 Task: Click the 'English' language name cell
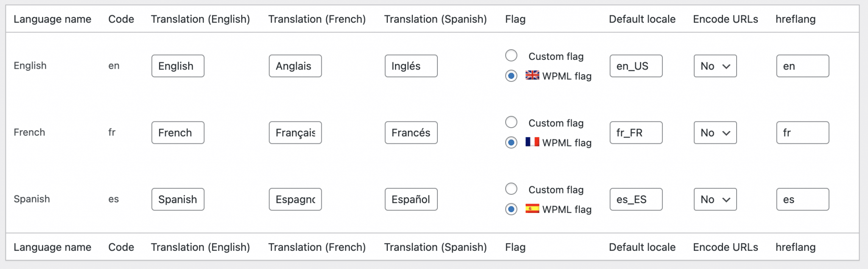[30, 66]
